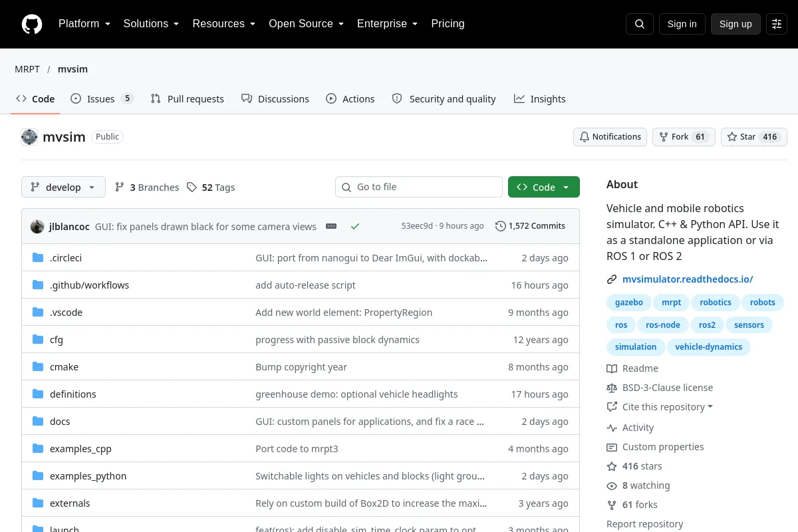Image resolution: width=798 pixels, height=532 pixels.
Task: Click the Readme book icon
Action: point(612,368)
